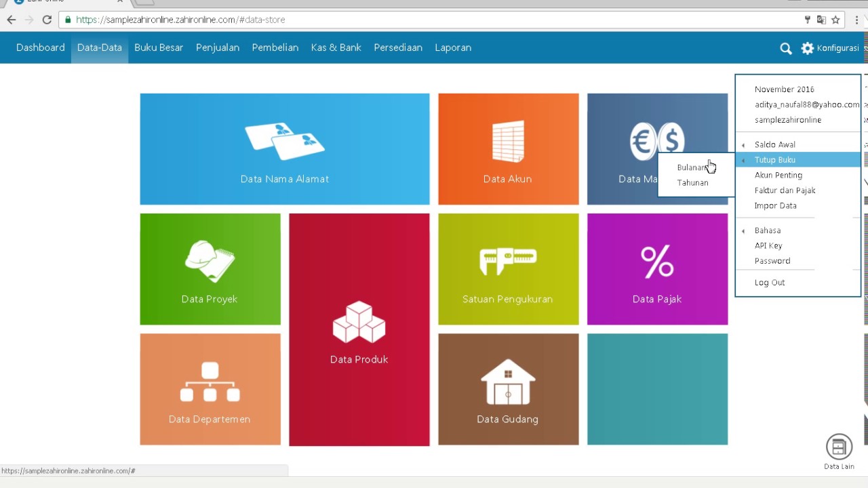This screenshot has height=488, width=868.
Task: Open the Persediaan menu
Action: [398, 47]
